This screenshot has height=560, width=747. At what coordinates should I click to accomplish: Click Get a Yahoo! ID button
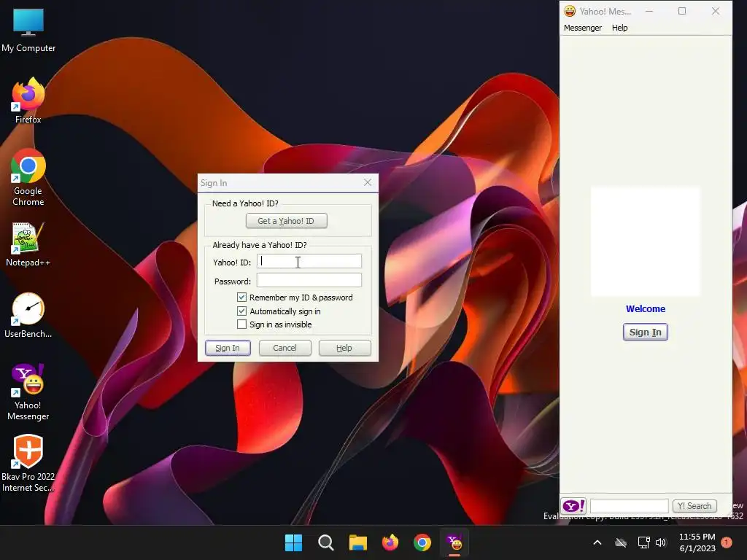pos(286,221)
